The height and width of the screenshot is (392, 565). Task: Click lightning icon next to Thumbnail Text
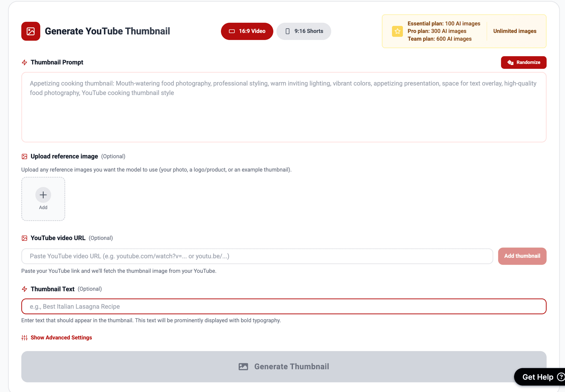tap(24, 289)
